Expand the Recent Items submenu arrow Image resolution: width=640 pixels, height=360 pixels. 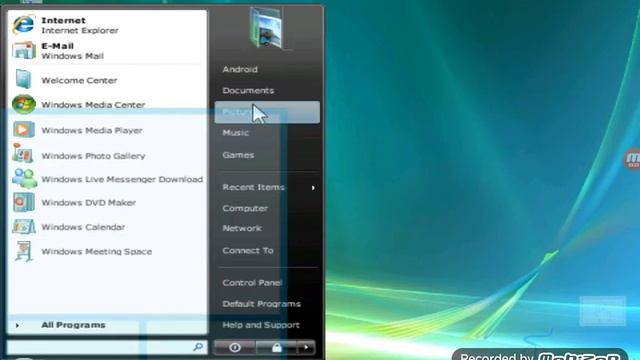(x=313, y=188)
